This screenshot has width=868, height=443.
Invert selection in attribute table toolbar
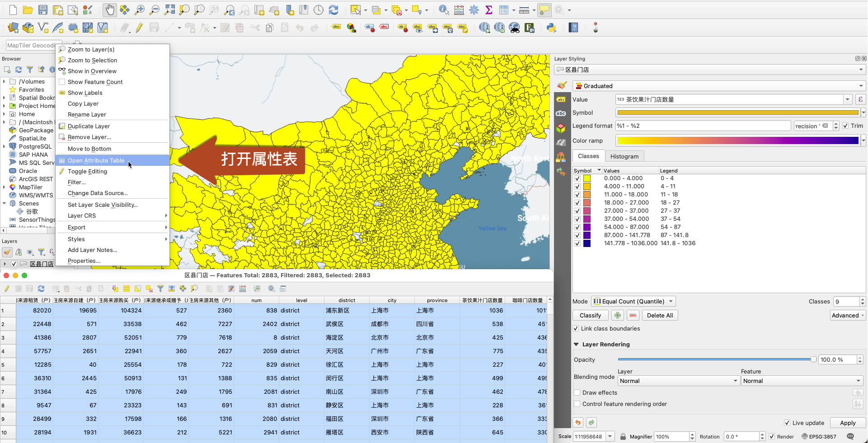tap(138, 289)
